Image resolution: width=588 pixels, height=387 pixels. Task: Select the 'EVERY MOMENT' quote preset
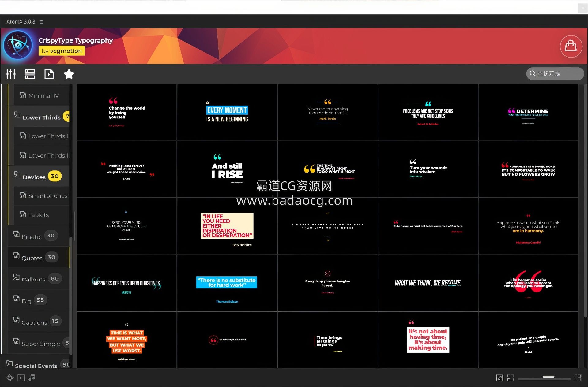[227, 113]
